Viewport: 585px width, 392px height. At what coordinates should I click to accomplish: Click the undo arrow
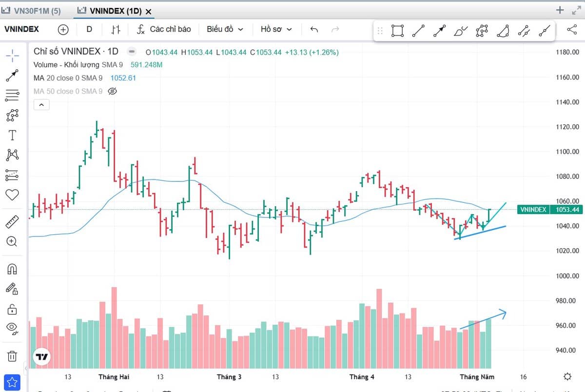(x=314, y=29)
